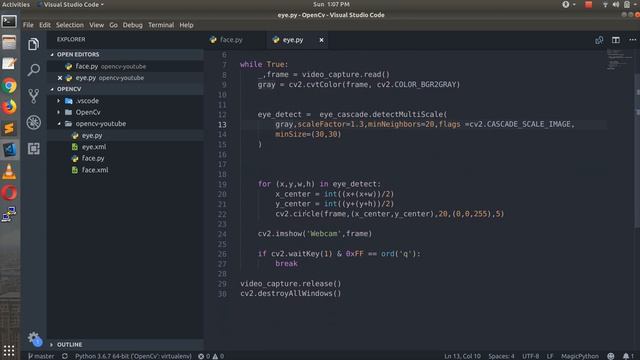Click the feedback smiley in status bar
Image resolution: width=640 pixels, height=360 pixels.
click(611, 356)
